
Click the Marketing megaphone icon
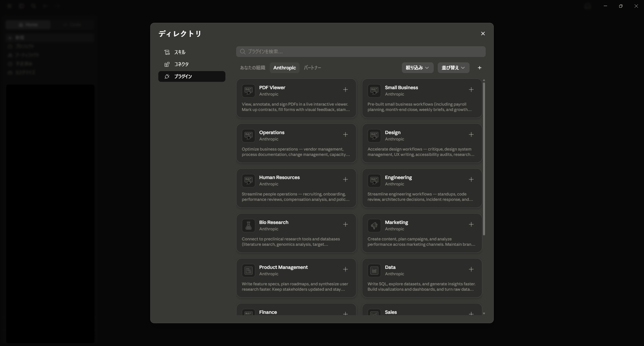click(x=374, y=226)
